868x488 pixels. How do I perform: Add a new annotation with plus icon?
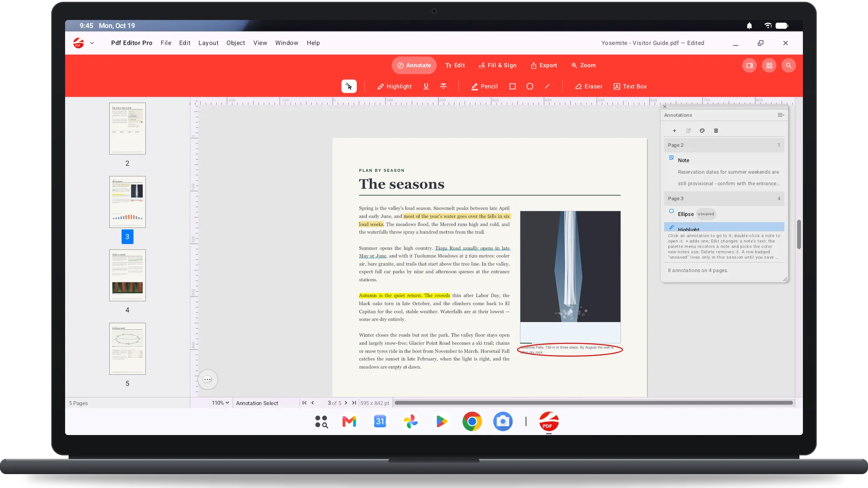(674, 131)
